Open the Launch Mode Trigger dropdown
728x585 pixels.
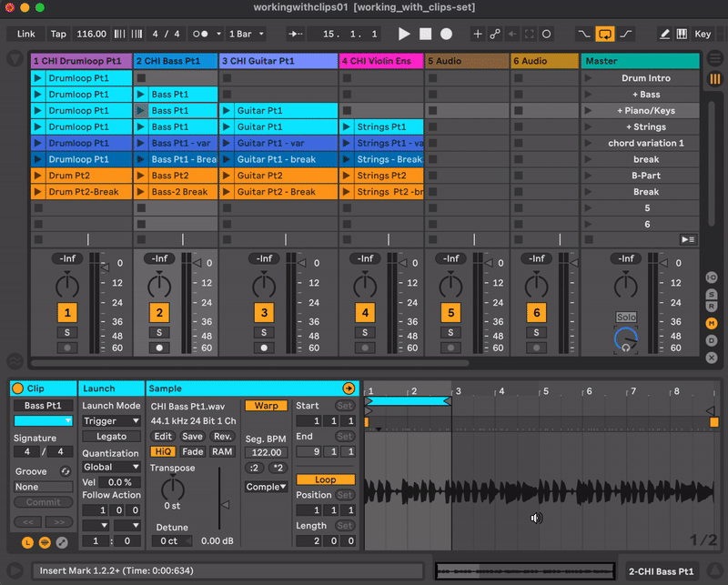tap(111, 421)
